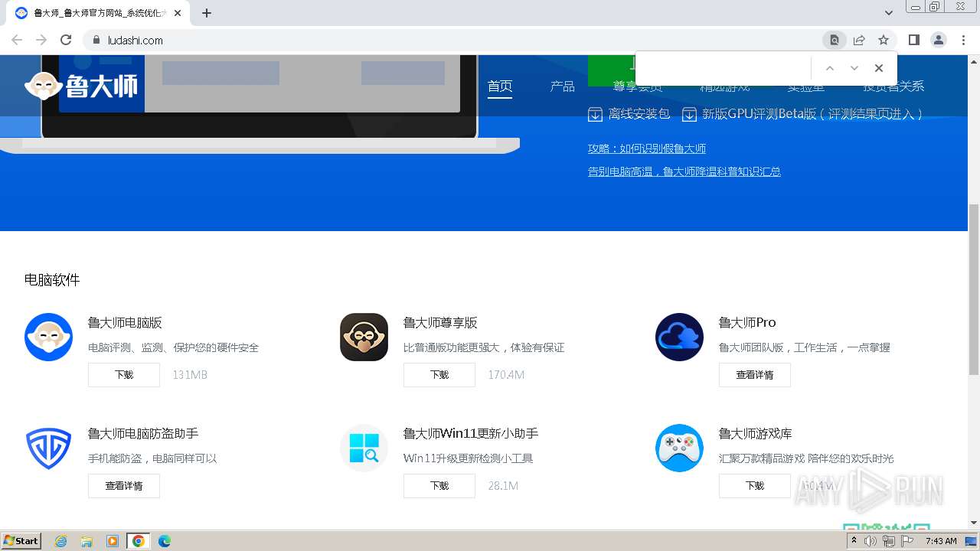Open the 投资者关系 navigation item

893,86
